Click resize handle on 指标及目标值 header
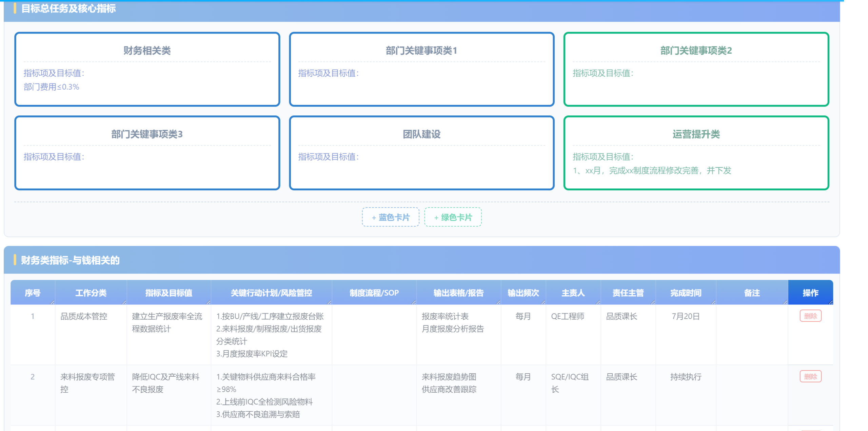This screenshot has height=431, width=868. click(x=208, y=302)
